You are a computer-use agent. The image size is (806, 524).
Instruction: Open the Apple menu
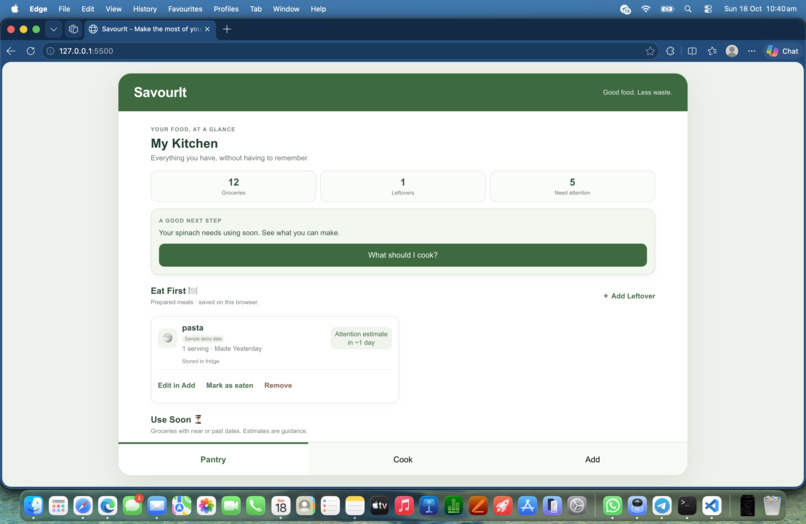15,9
